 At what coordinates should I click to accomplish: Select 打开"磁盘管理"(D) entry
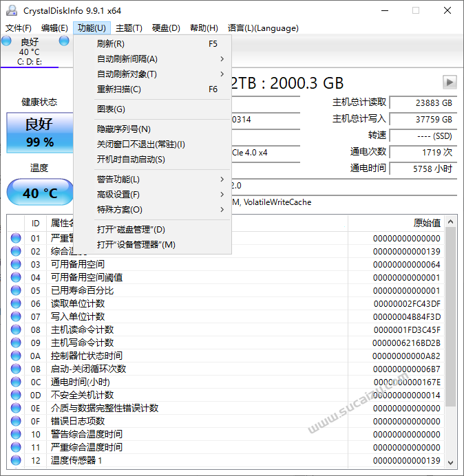point(153,230)
